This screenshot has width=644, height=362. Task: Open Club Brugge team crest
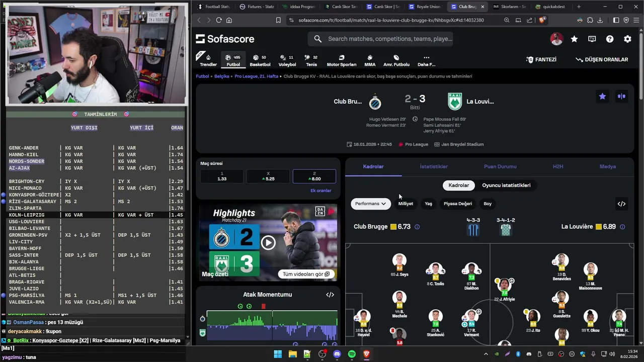coord(374,102)
